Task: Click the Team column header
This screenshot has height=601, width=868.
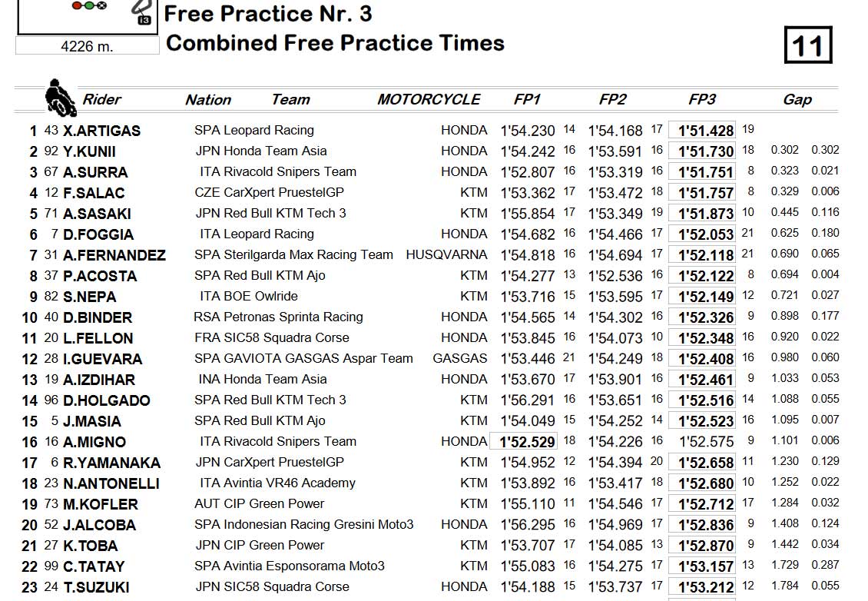Action: [x=290, y=99]
